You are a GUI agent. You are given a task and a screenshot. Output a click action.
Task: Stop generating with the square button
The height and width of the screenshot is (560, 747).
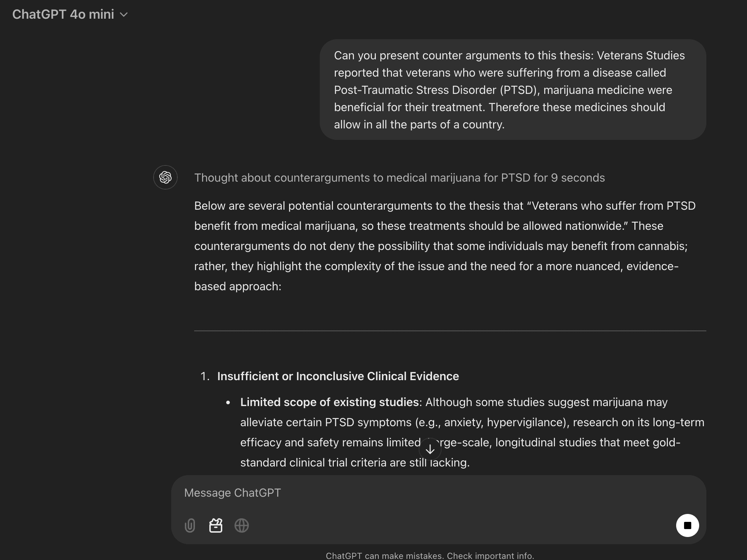[x=687, y=525]
